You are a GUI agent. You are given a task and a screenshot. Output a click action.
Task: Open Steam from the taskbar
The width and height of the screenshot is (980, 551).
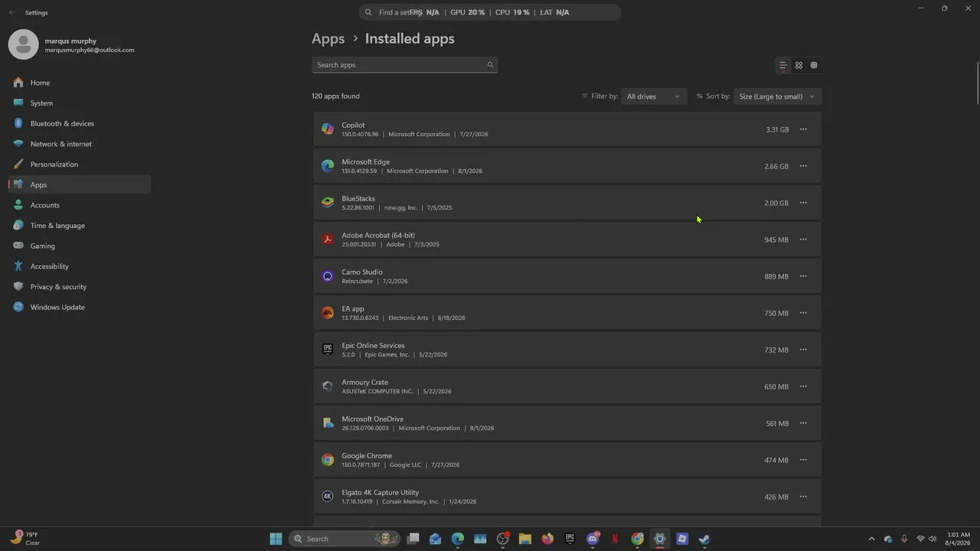tap(704, 539)
